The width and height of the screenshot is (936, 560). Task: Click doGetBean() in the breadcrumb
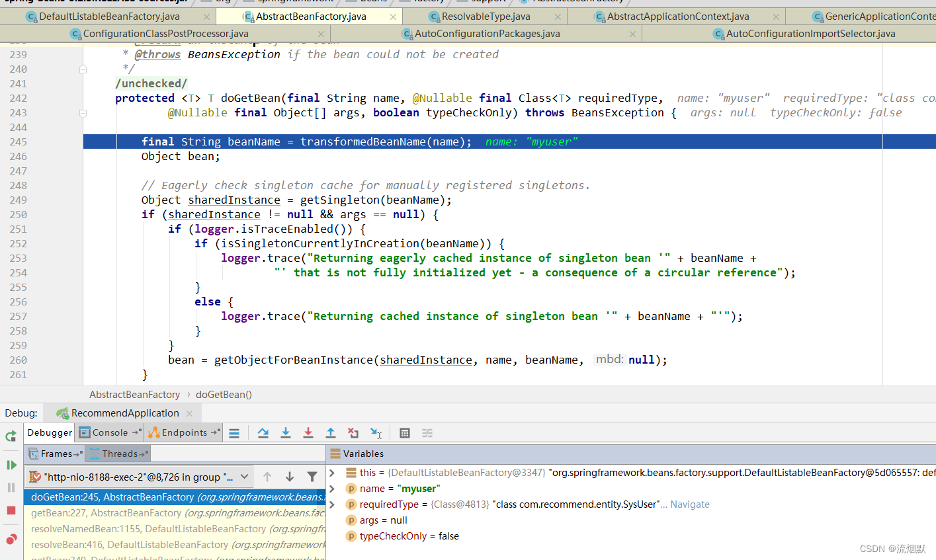224,395
